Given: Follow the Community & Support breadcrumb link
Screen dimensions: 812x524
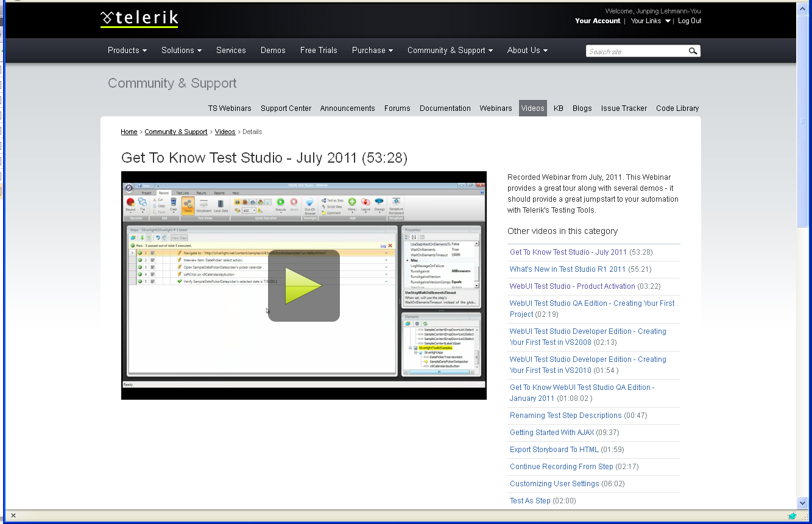Looking at the screenshot, I should (176, 132).
